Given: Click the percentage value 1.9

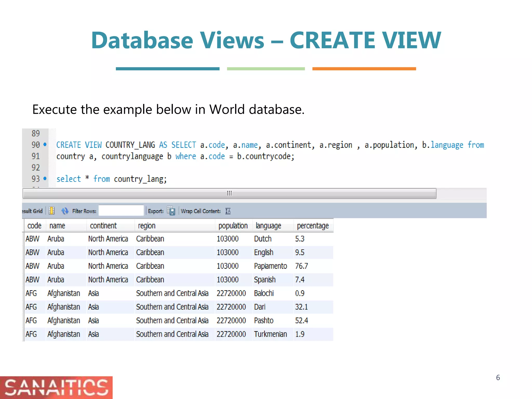Looking at the screenshot, I should point(300,334).
